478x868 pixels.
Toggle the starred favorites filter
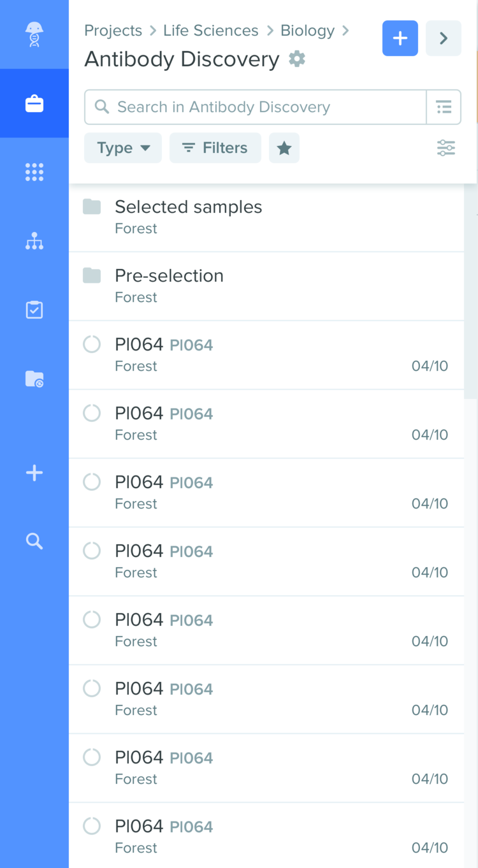(284, 148)
